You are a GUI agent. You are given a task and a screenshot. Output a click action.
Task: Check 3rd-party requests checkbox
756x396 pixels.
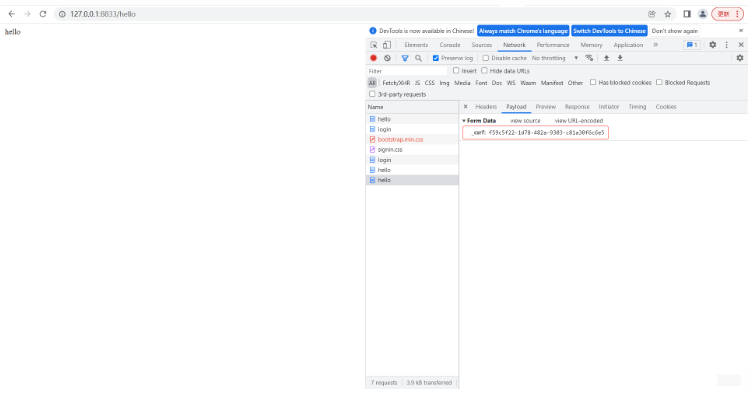(x=372, y=94)
